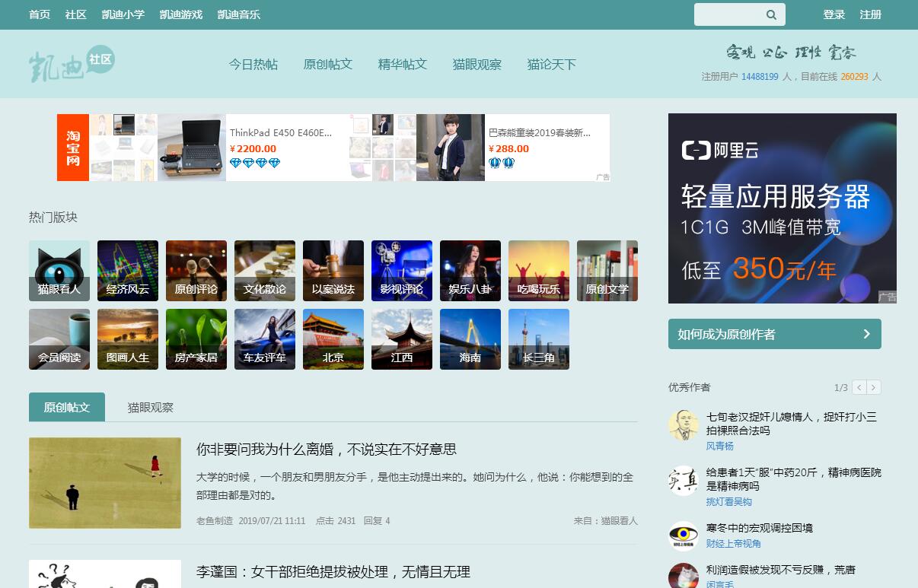This screenshot has height=588, width=918.
Task: Open the 猫眼看人 forum tile
Action: 59,271
